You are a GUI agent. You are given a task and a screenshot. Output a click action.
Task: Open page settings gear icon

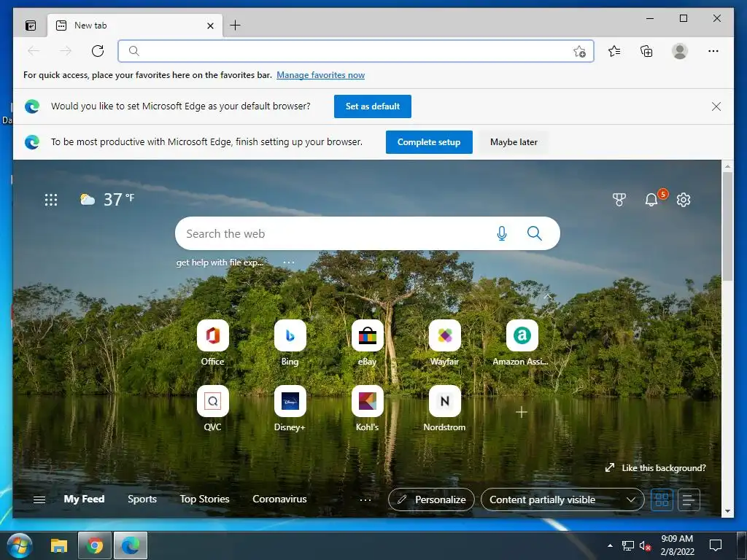(x=684, y=200)
